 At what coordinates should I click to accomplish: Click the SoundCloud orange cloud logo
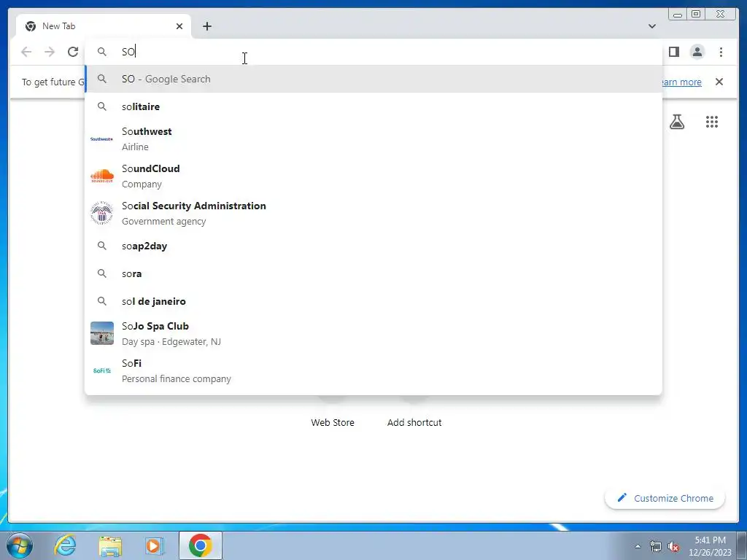point(102,176)
